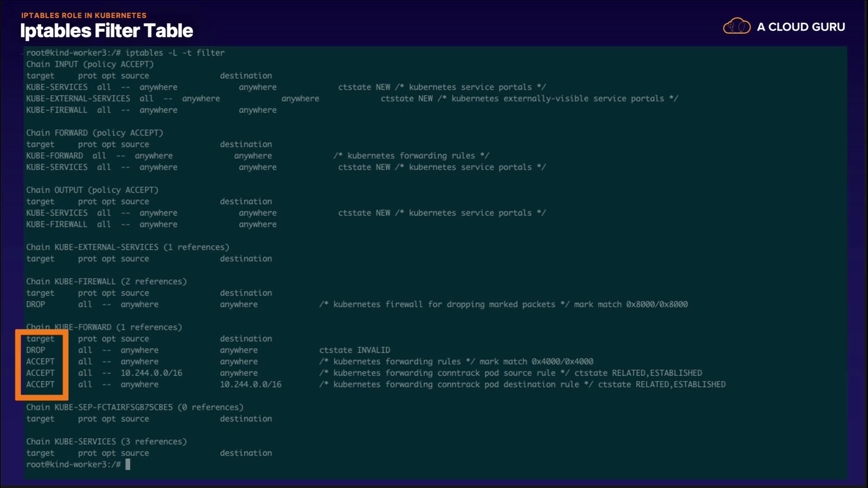Click the A Cloud Guru cloud logo icon

pyautogui.click(x=736, y=26)
